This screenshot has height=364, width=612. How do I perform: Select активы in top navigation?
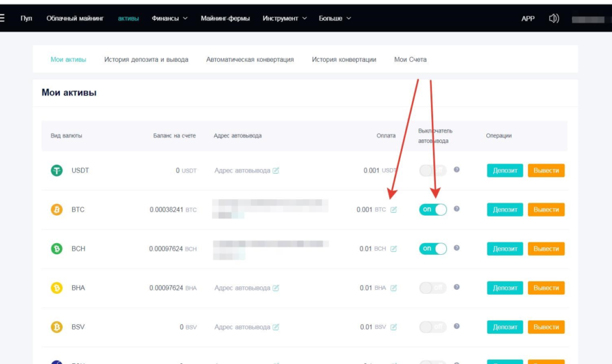click(128, 19)
